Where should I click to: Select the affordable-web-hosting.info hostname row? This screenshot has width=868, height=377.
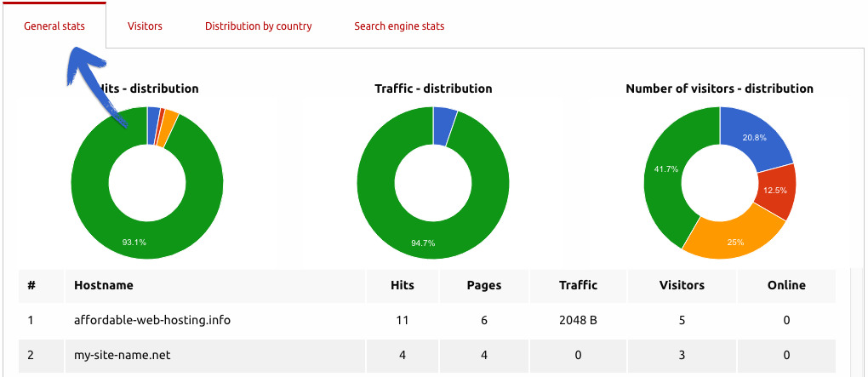coord(152,320)
